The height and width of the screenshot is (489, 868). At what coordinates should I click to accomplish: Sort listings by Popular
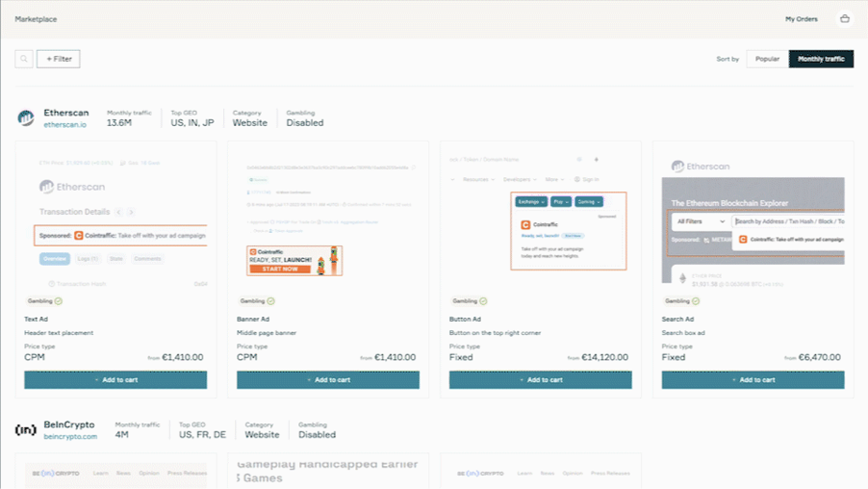click(x=767, y=59)
